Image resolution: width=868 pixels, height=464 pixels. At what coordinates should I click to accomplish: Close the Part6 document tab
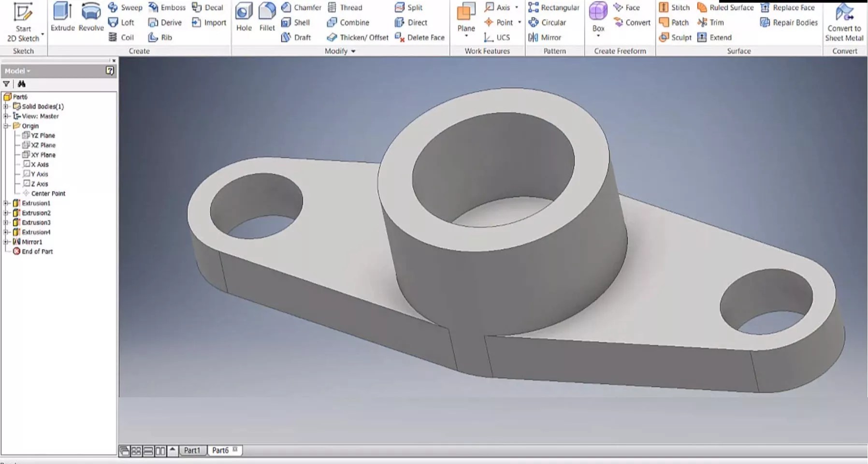pos(235,449)
